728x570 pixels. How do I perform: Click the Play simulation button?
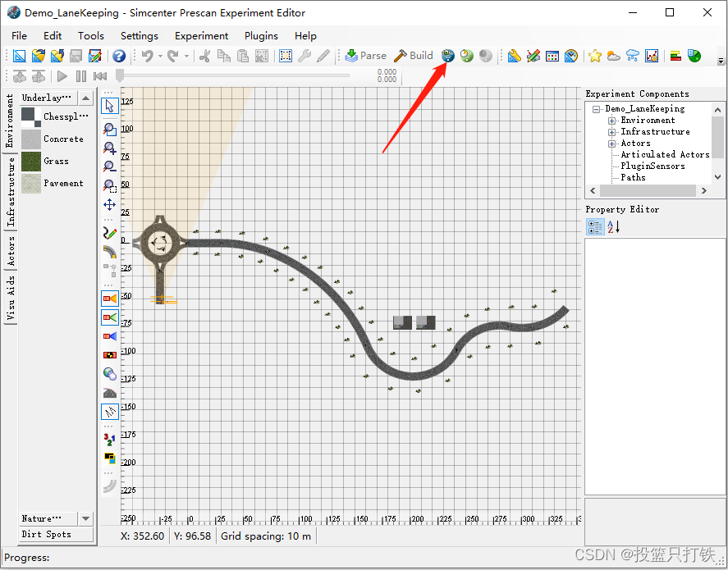click(x=62, y=76)
